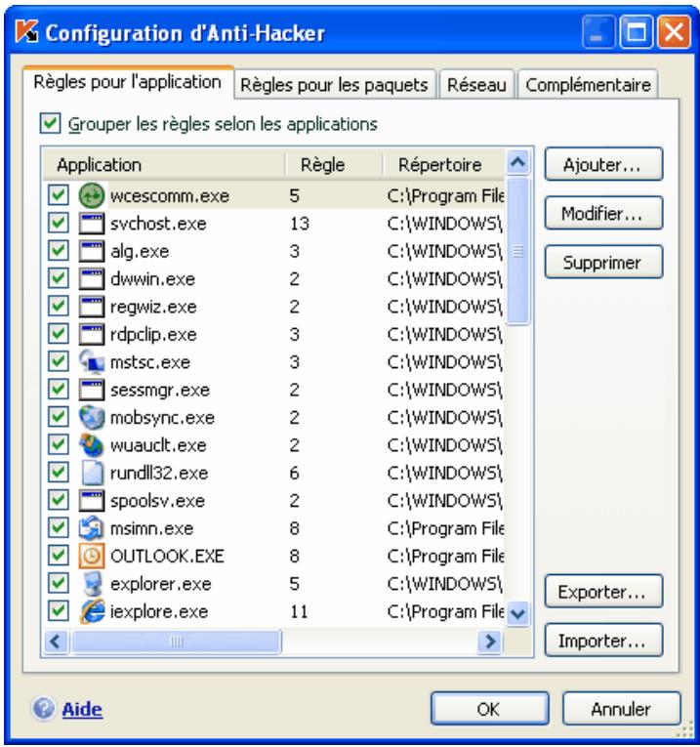Viewport: 700px width, 747px height.
Task: Click the wuauclt.exe update globe icon
Action: pos(92,445)
